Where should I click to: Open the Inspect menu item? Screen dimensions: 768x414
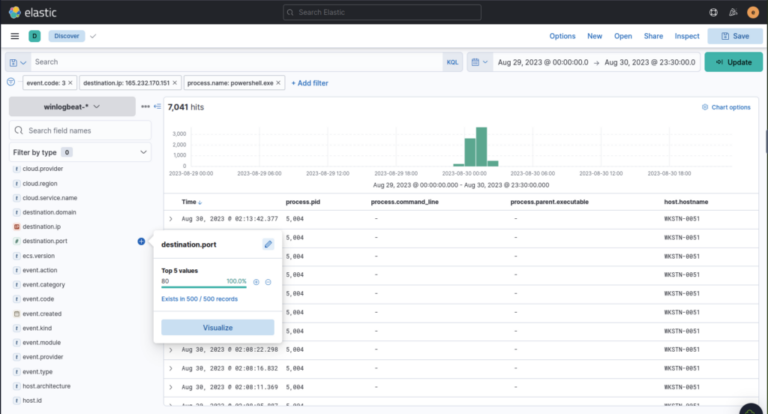(x=687, y=36)
